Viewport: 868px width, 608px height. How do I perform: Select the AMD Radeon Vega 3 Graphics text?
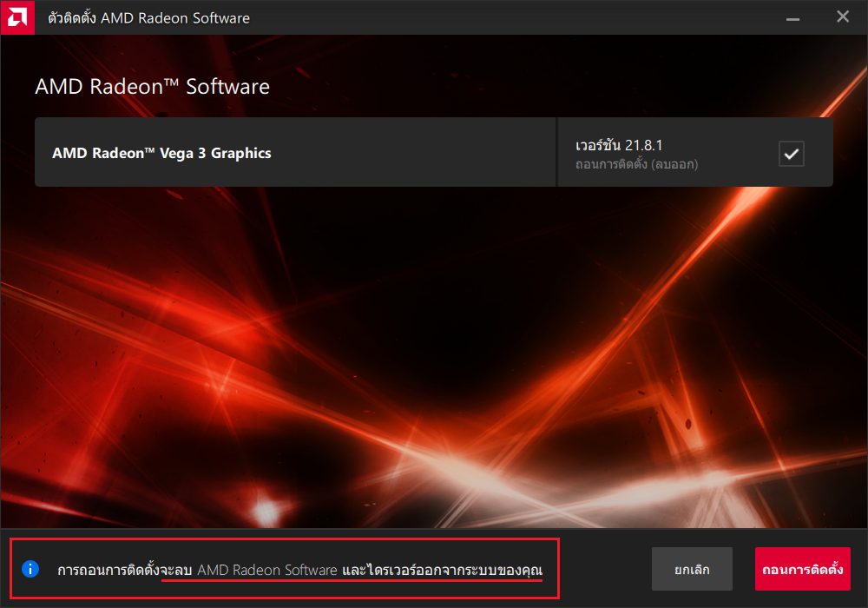[161, 154]
